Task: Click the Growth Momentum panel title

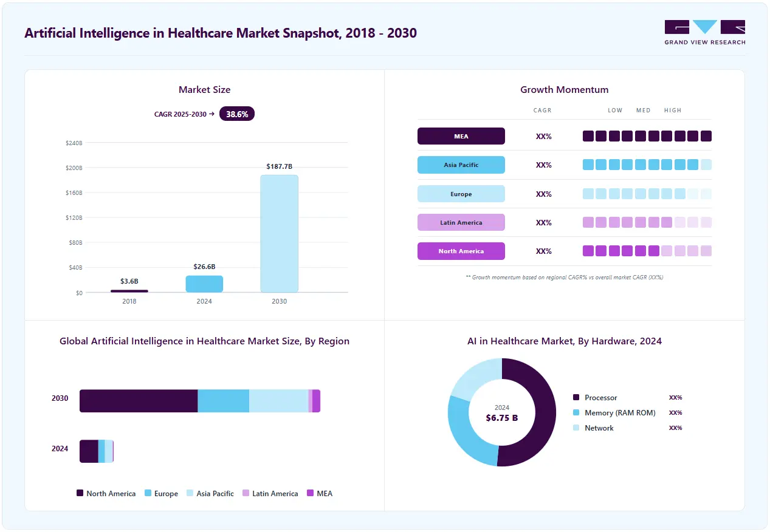Action: tap(564, 89)
